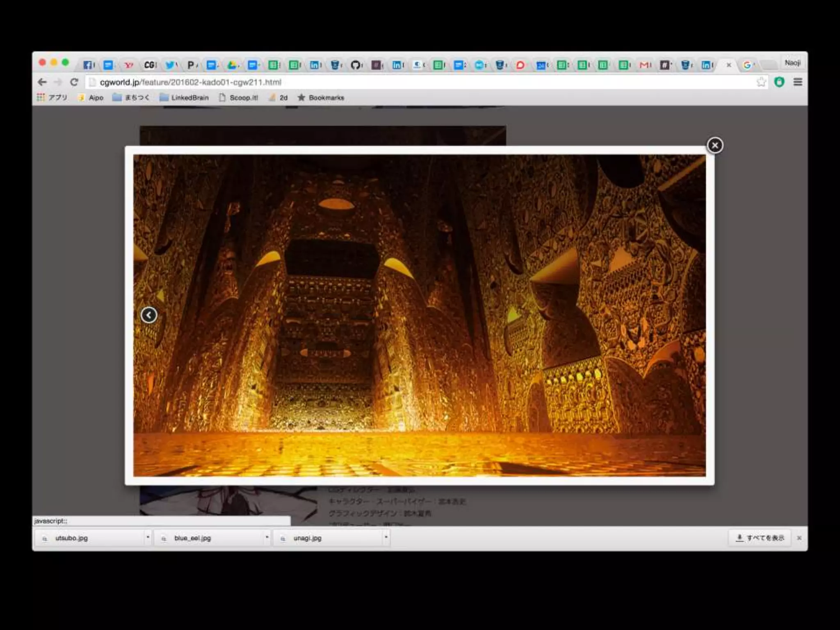840x630 pixels.
Task: Click the Naoji profile button
Action: [x=792, y=63]
